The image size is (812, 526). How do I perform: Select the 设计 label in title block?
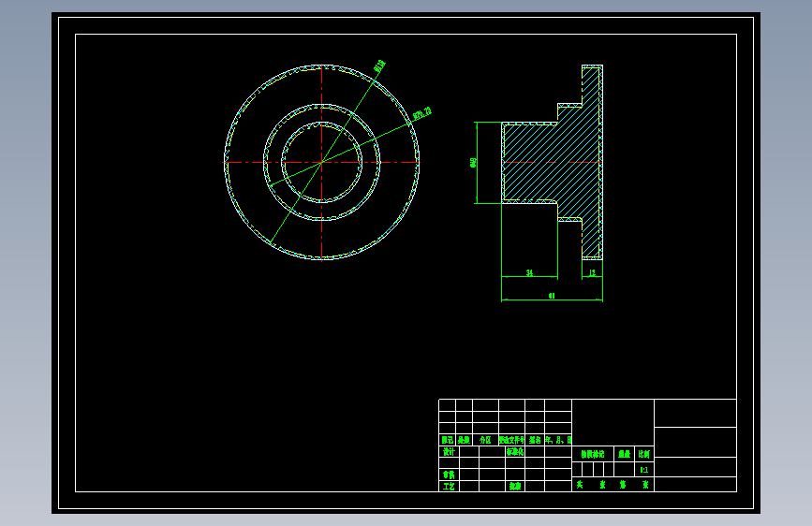coord(449,451)
